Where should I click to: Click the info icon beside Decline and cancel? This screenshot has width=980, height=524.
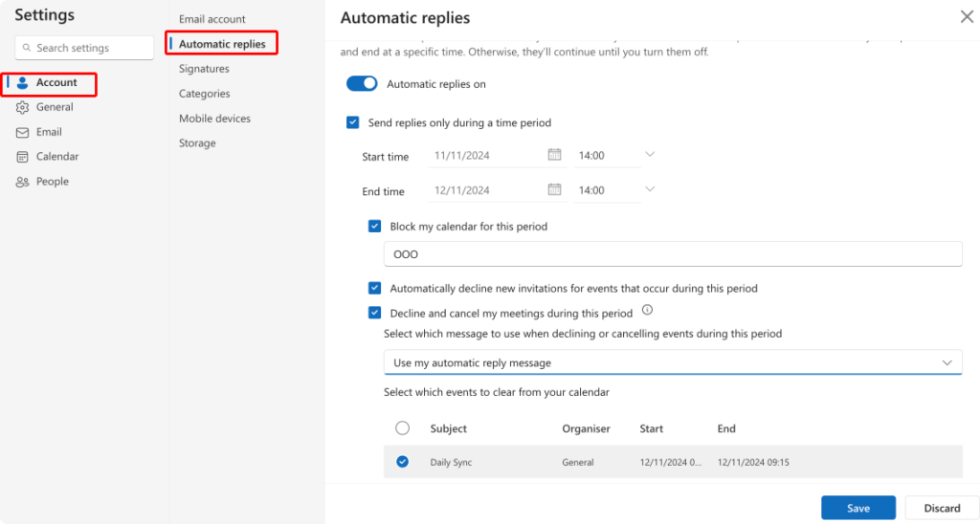point(647,311)
